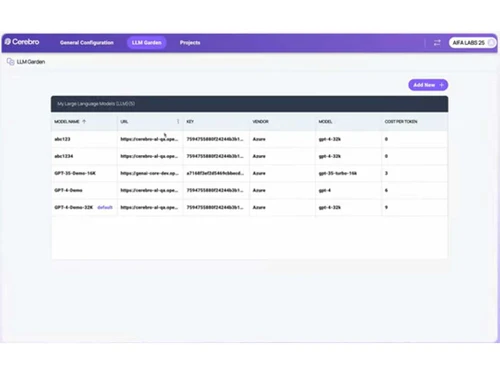Click My Large Language Models table title
The height and width of the screenshot is (375, 500).
(x=96, y=104)
